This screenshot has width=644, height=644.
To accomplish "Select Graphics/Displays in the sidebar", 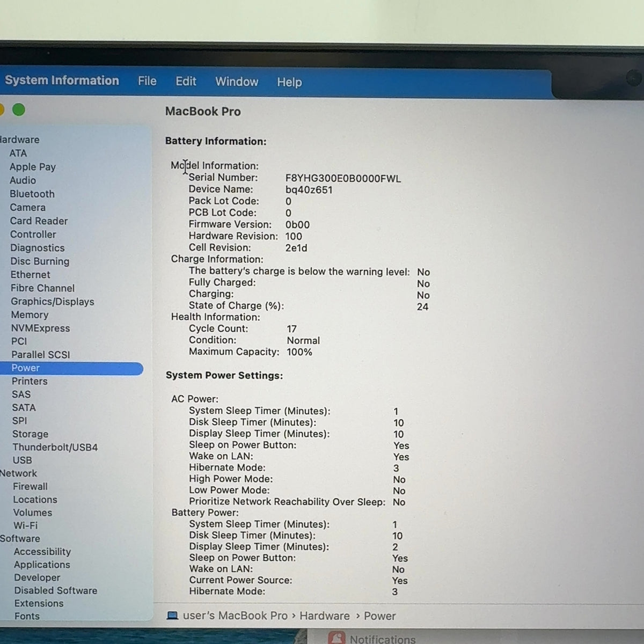I will 53,301.
